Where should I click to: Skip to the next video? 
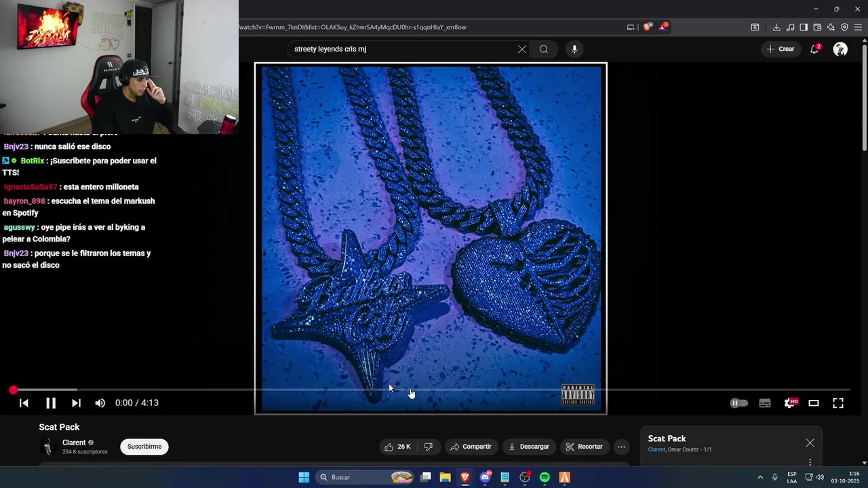point(76,403)
